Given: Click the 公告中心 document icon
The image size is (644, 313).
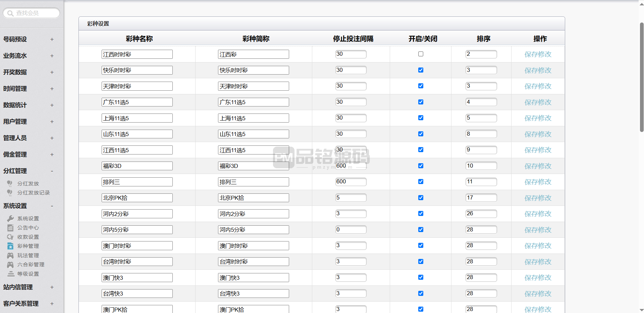Looking at the screenshot, I should 10,228.
